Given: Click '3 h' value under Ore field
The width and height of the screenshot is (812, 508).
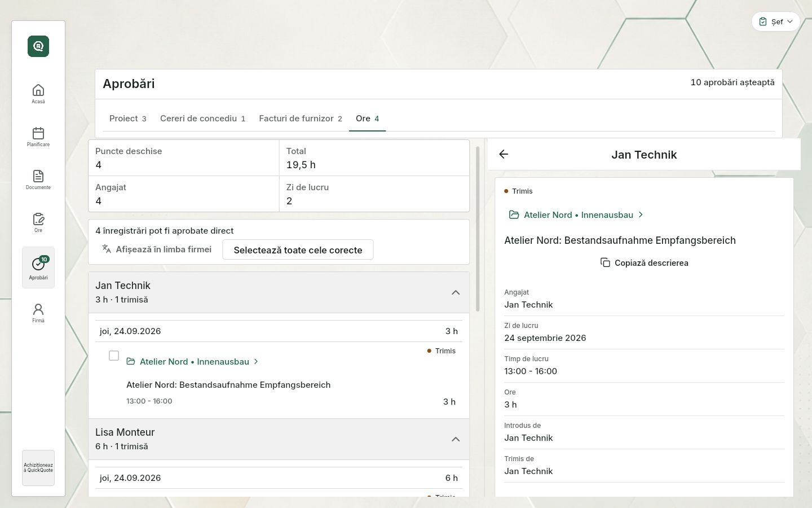Looking at the screenshot, I should [x=510, y=405].
